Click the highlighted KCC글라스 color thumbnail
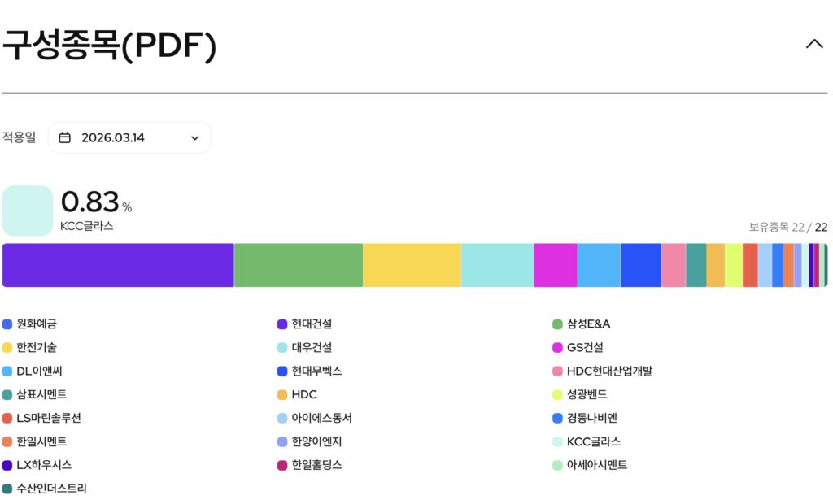The height and width of the screenshot is (504, 833). pyautogui.click(x=28, y=211)
